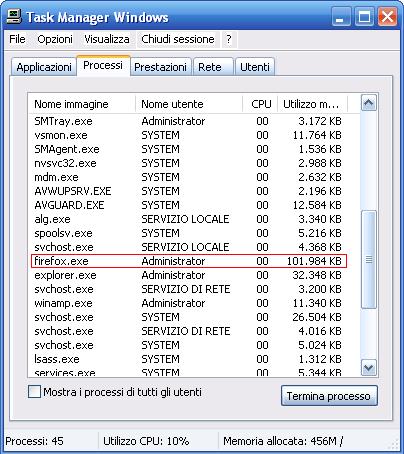Select the winamp.exe process row
Screen dimensions: 404x454
[188, 303]
